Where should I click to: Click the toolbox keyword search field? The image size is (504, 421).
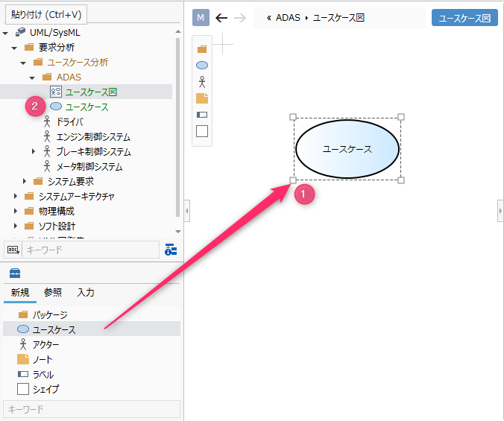click(92, 409)
